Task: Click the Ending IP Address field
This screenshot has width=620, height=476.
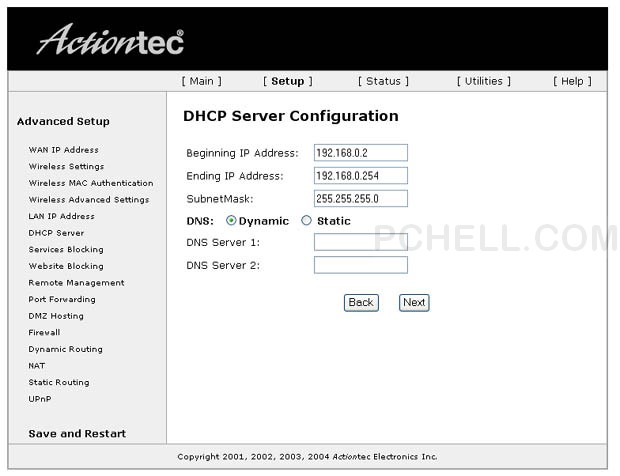Action: point(360,176)
